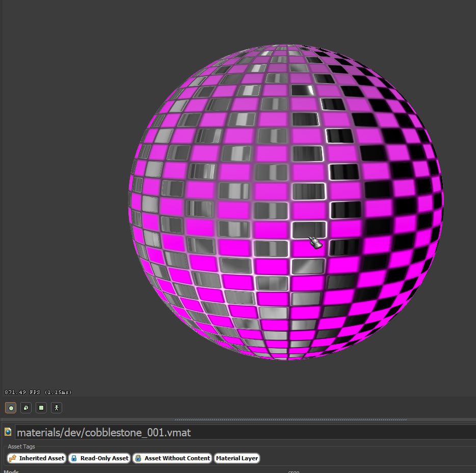Screen dimensions: 476x473
Task: Select the sphere preview shape button
Action: coord(11,408)
